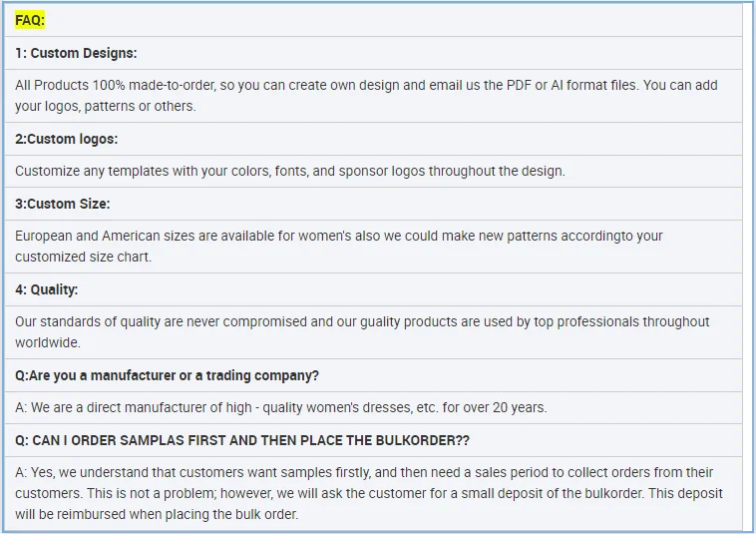Click the "1: Custom Designs:" heading
756x534 pixels.
click(76, 53)
